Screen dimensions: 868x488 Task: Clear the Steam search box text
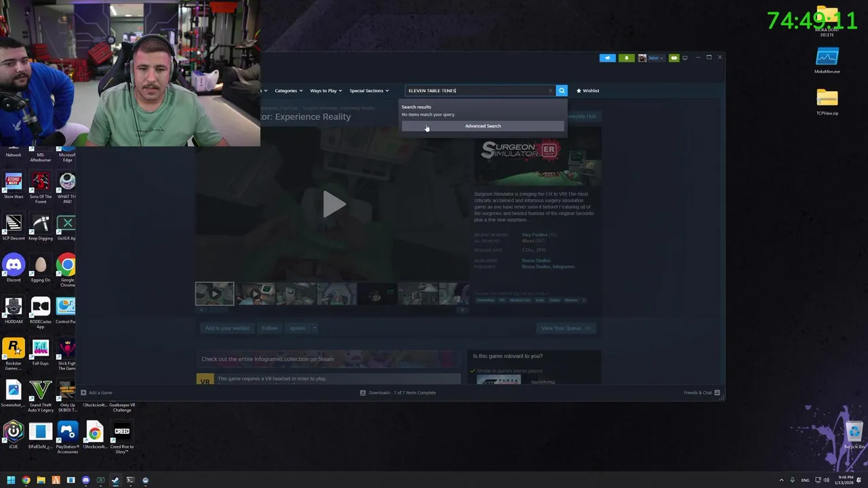[x=550, y=90]
